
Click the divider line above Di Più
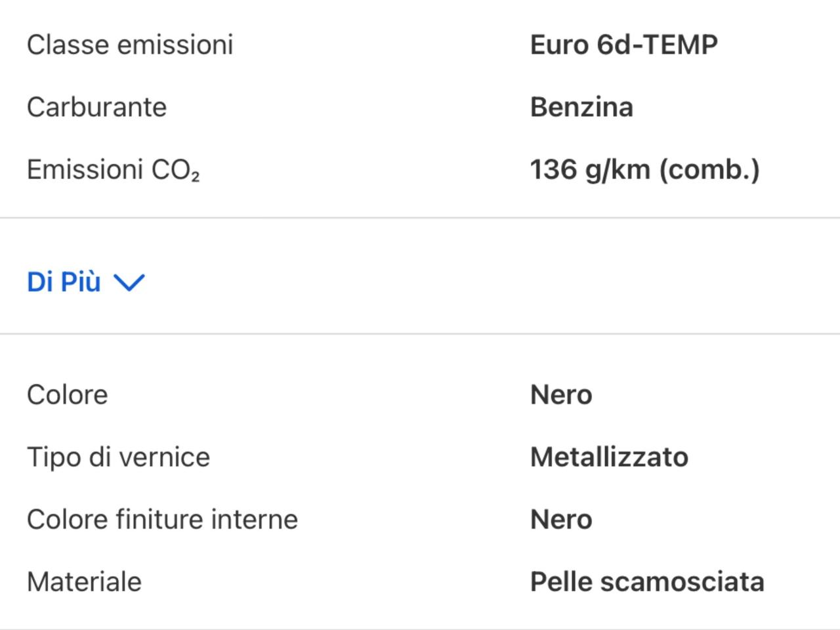click(x=420, y=217)
